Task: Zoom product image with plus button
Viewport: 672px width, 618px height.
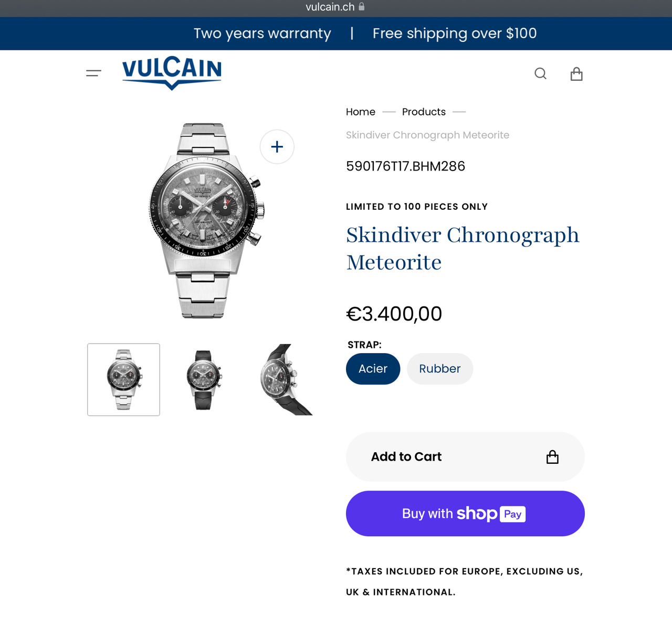Action: tap(277, 147)
